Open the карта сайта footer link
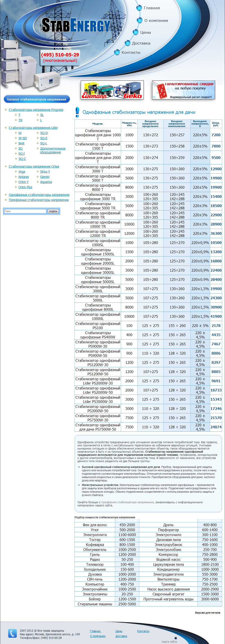Screen dimensions: 225x644 click(169, 642)
